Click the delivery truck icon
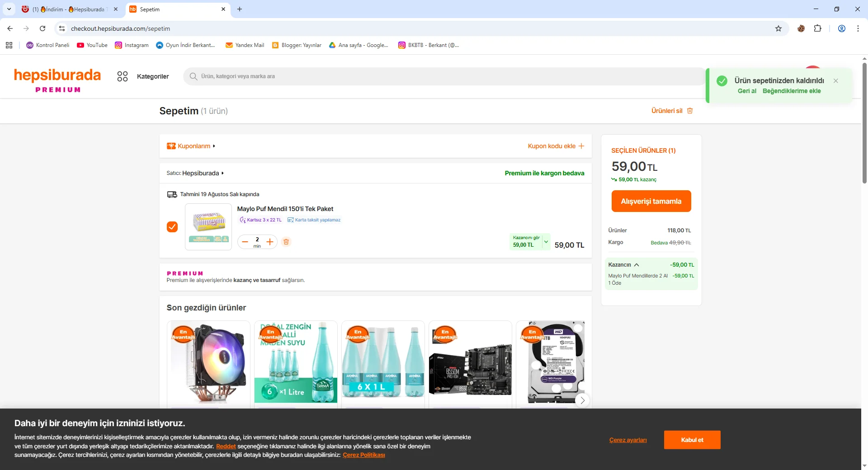 pyautogui.click(x=172, y=194)
